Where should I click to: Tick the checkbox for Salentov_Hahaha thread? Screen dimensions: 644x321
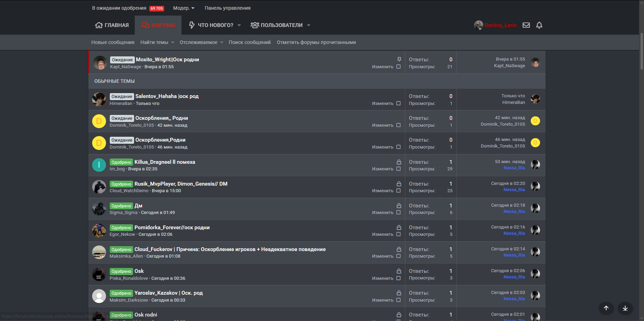click(x=398, y=104)
